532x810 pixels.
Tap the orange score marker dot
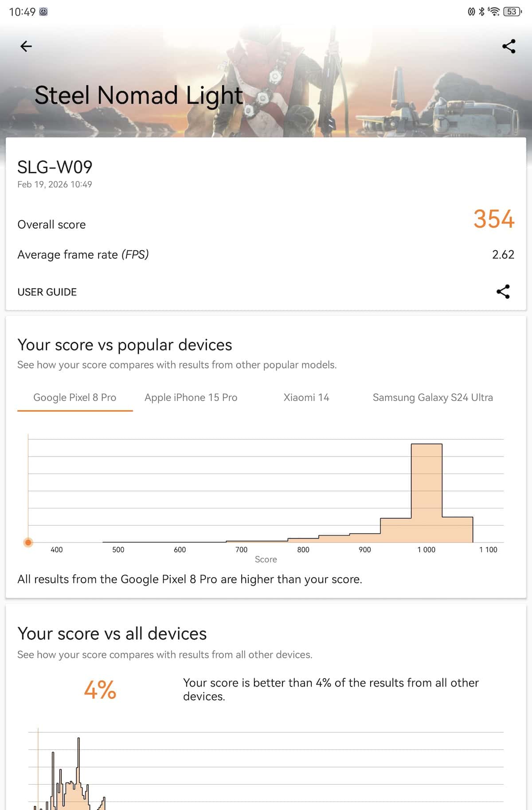tap(28, 542)
